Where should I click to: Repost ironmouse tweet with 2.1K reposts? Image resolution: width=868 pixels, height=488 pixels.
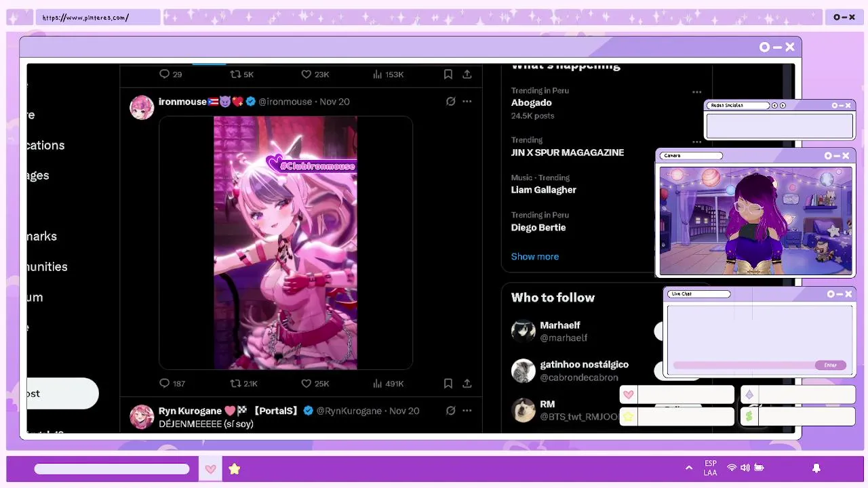point(235,383)
